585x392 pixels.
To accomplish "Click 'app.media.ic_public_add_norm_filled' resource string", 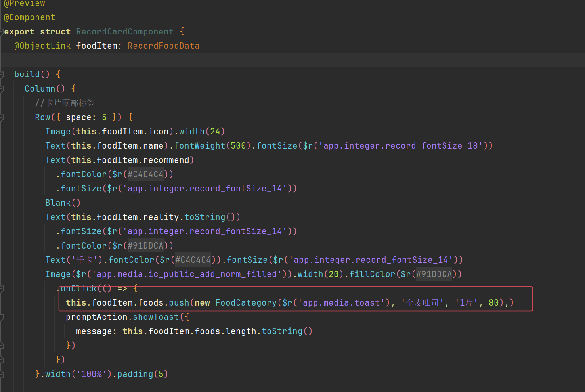I will click(187, 274).
